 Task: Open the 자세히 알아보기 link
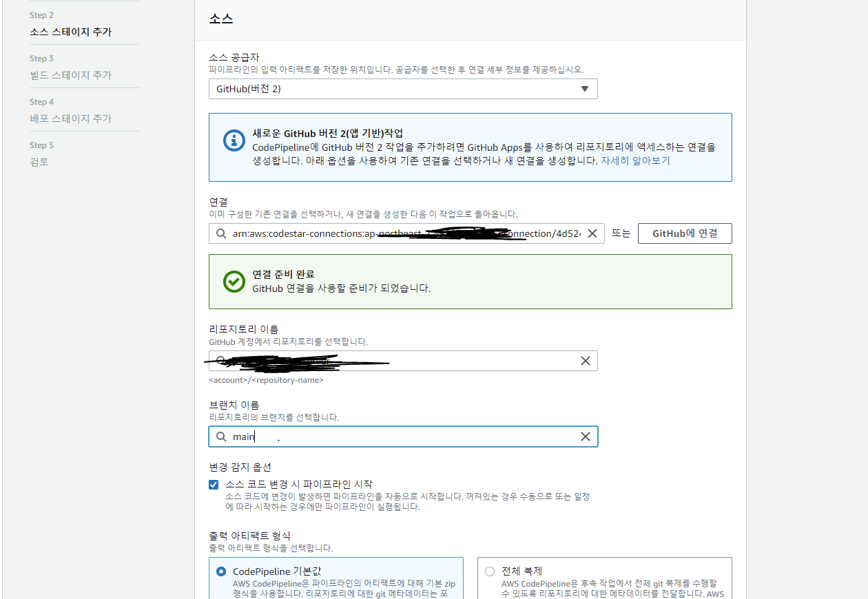pyautogui.click(x=635, y=160)
